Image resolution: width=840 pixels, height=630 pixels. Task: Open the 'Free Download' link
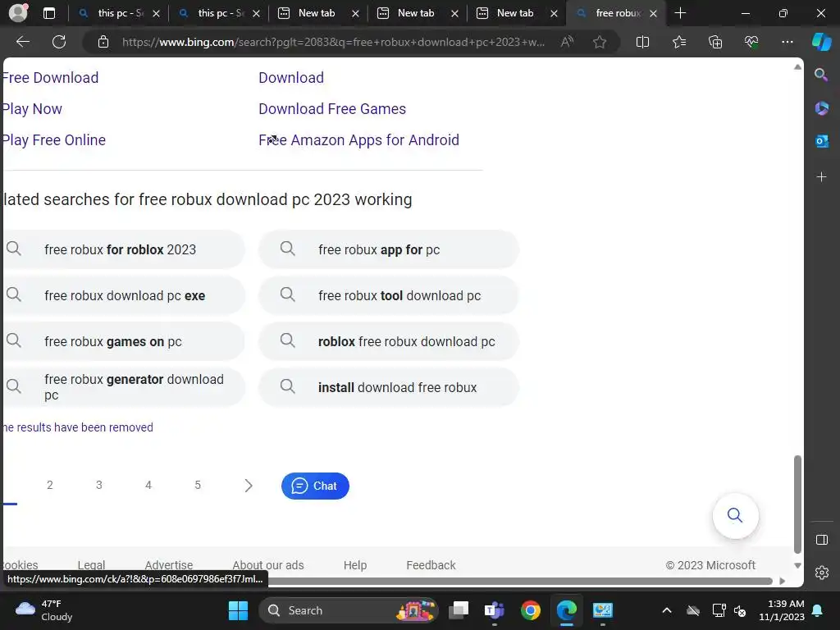click(x=50, y=78)
